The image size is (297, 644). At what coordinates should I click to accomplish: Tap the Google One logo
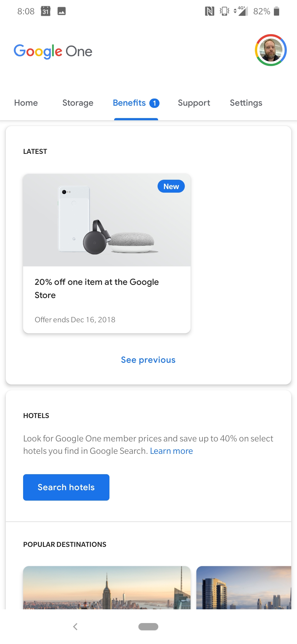tap(53, 51)
